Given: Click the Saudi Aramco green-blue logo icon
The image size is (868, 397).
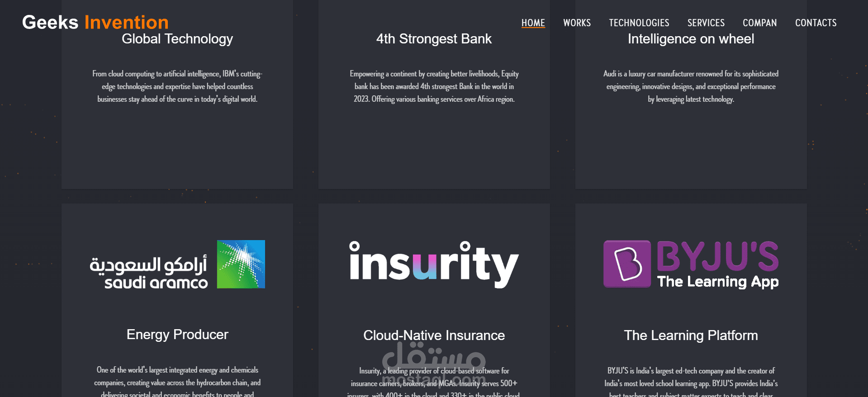Looking at the screenshot, I should pyautogui.click(x=241, y=264).
